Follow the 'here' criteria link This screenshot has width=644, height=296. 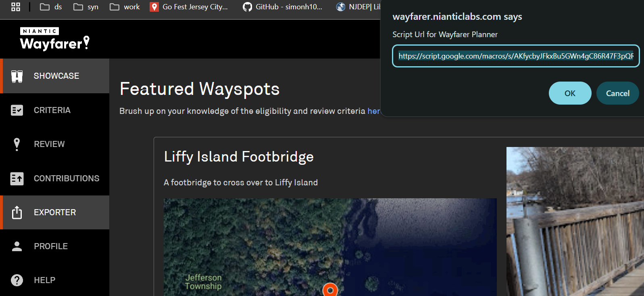coord(373,111)
